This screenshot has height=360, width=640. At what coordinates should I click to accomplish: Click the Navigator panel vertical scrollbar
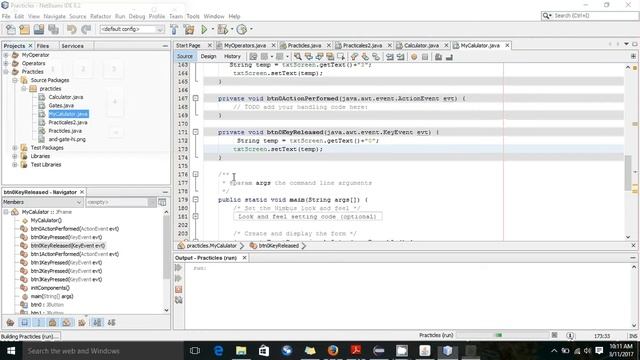[166, 247]
